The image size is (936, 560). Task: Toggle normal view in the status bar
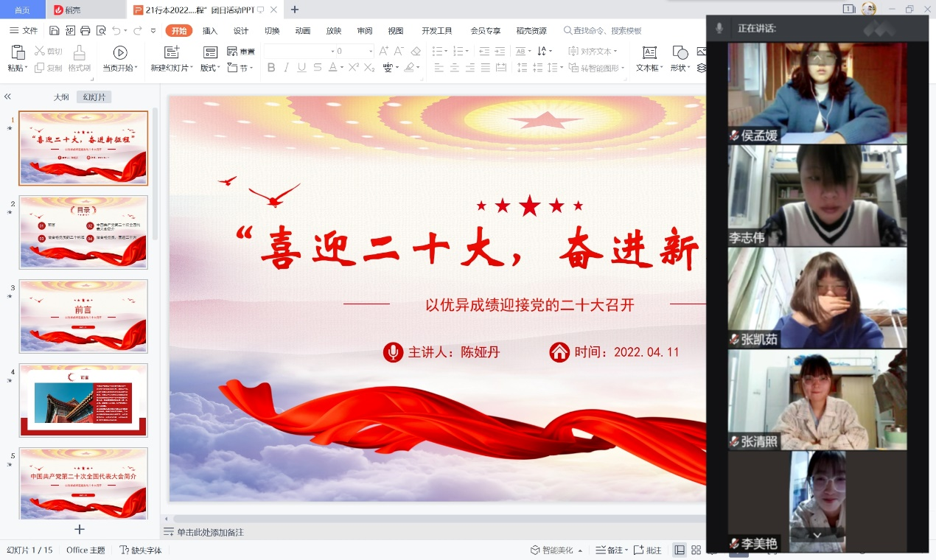pos(679,550)
